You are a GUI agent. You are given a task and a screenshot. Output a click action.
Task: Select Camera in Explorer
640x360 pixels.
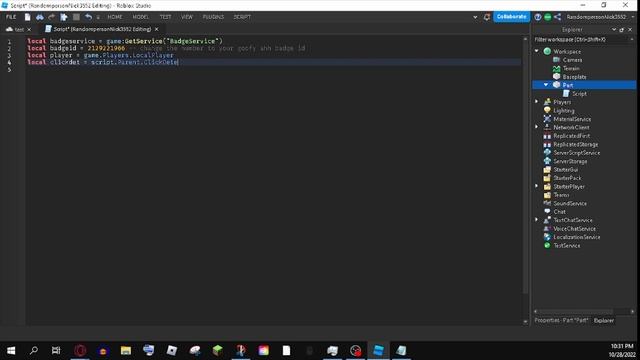point(572,60)
